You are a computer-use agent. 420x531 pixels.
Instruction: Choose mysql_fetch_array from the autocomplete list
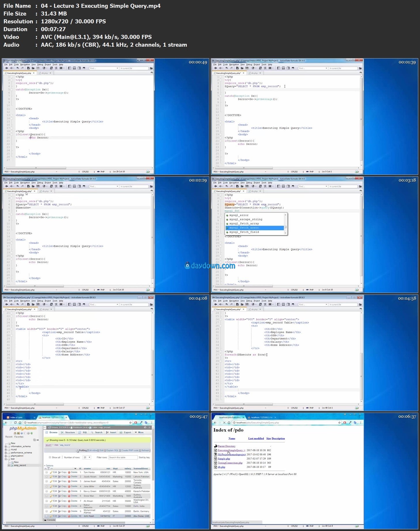[x=244, y=224]
